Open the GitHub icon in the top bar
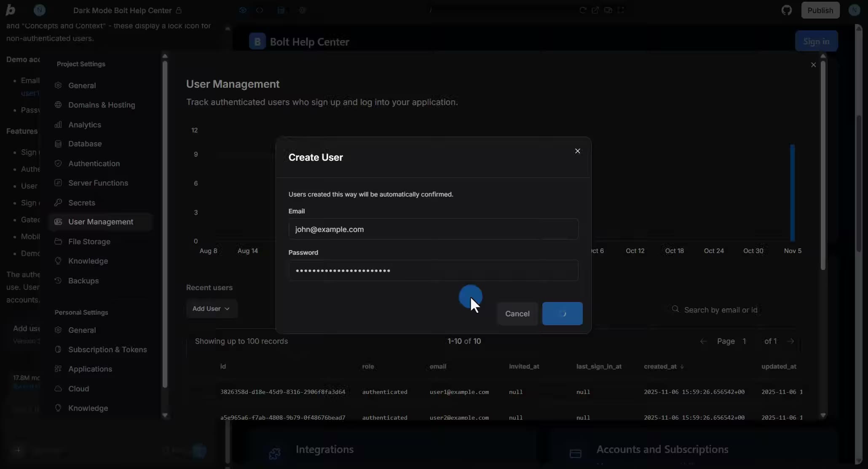868x469 pixels. [786, 10]
